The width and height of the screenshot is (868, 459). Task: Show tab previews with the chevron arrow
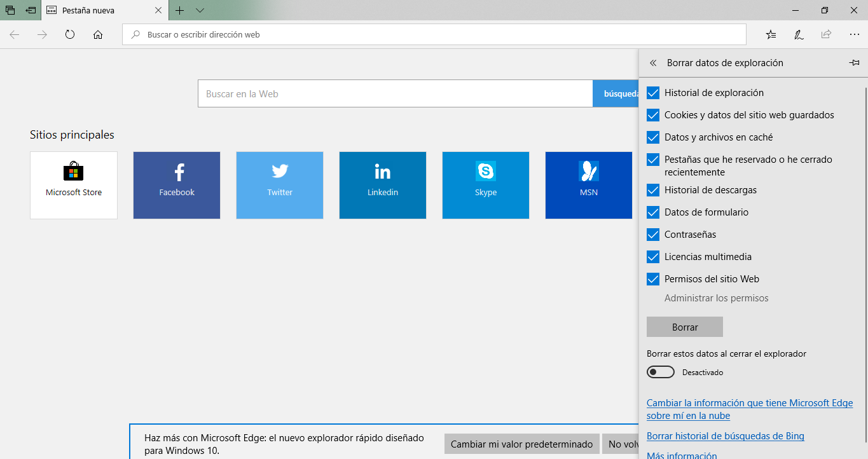click(200, 10)
